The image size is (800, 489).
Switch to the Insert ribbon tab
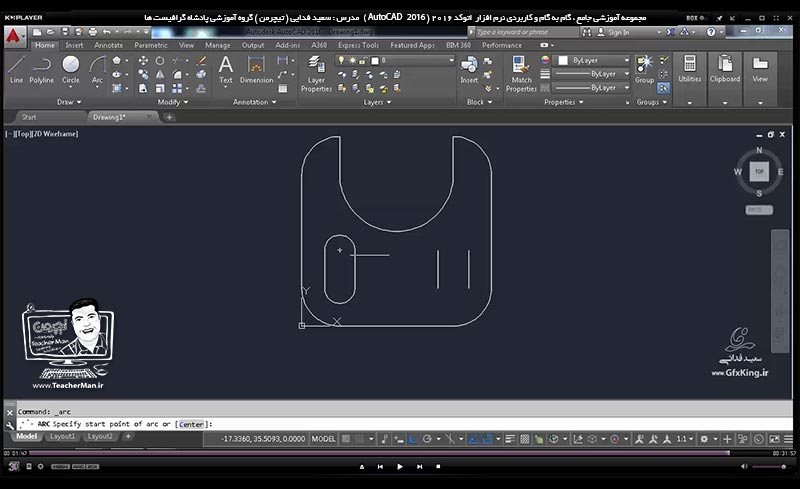click(x=74, y=45)
